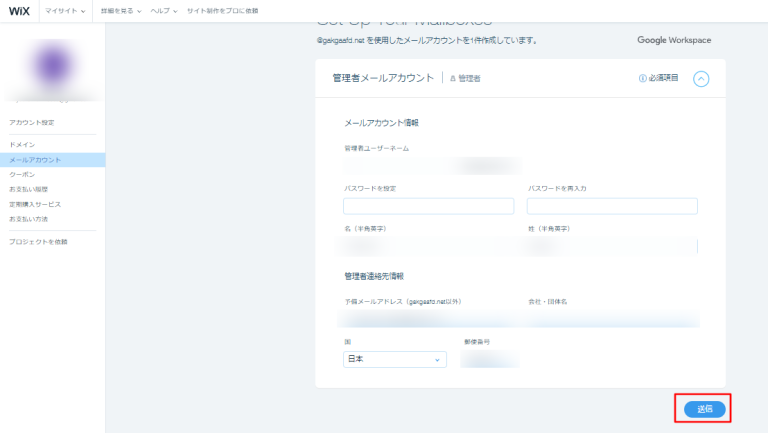
Task: Go to ドメイン in sidebar
Action: (22, 145)
